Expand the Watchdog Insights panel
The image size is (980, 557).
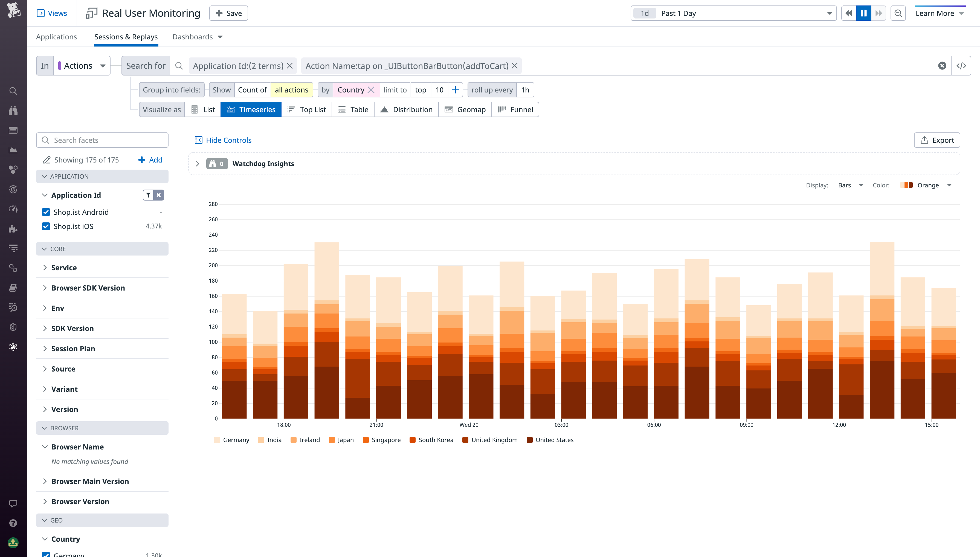pyautogui.click(x=198, y=163)
